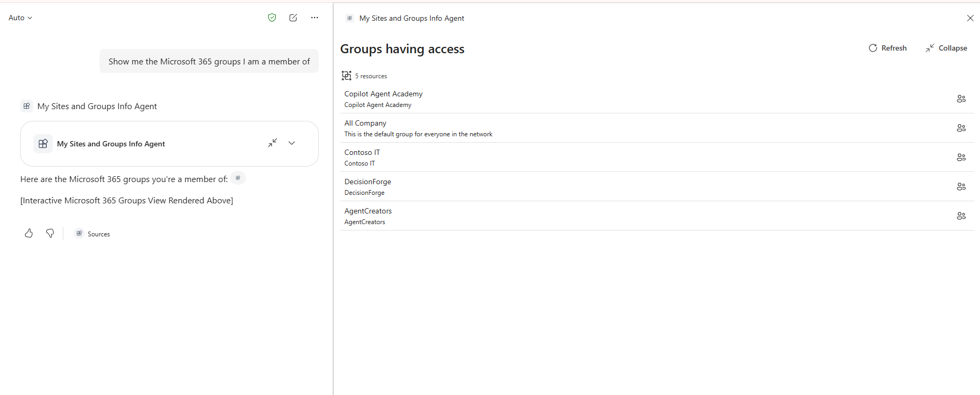Collapse the Groups having access panel

[x=946, y=48]
